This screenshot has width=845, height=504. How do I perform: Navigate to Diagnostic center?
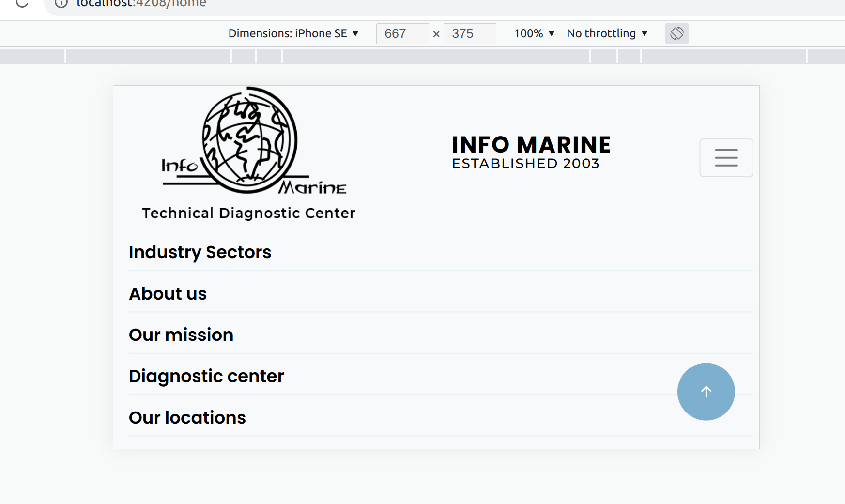click(206, 376)
